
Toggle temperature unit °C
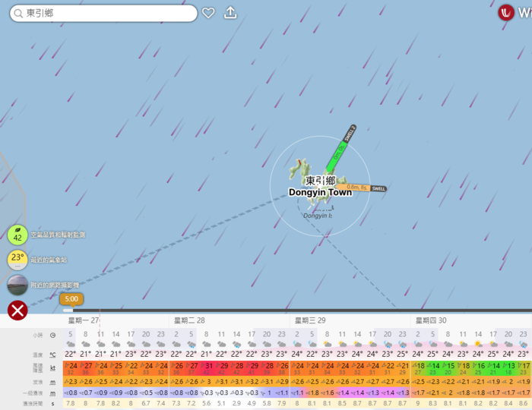(x=52, y=355)
